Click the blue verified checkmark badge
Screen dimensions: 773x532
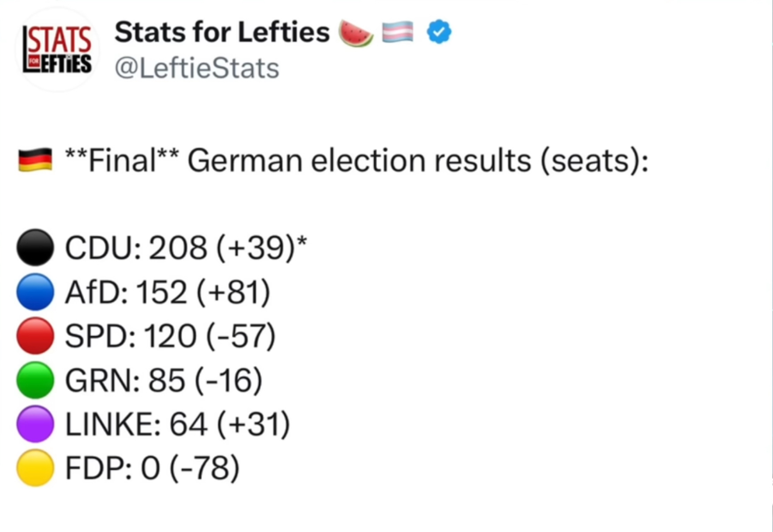point(439,32)
